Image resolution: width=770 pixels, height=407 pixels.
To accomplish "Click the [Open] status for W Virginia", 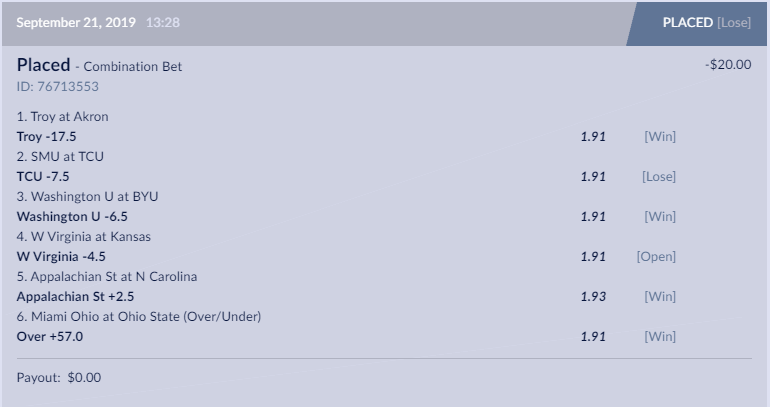I will tap(656, 256).
